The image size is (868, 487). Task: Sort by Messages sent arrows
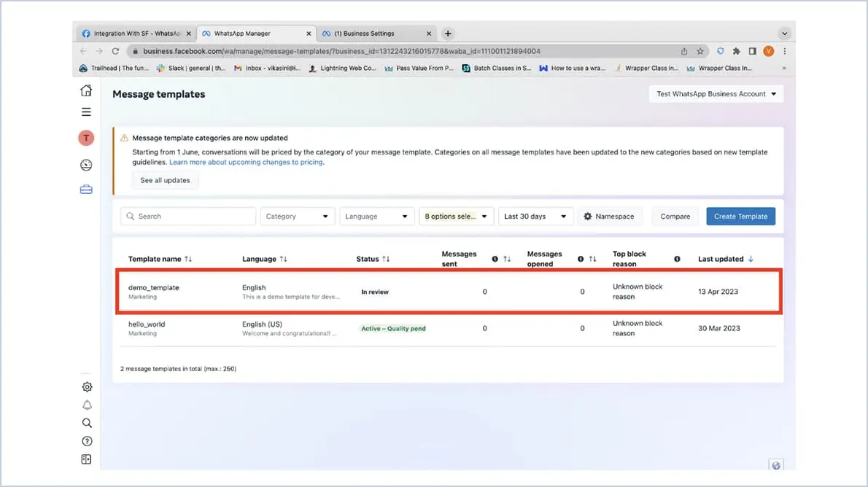[507, 259]
